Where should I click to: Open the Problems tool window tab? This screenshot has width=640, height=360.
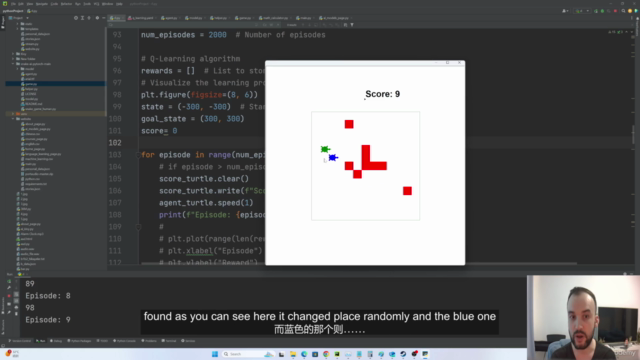pos(149,341)
